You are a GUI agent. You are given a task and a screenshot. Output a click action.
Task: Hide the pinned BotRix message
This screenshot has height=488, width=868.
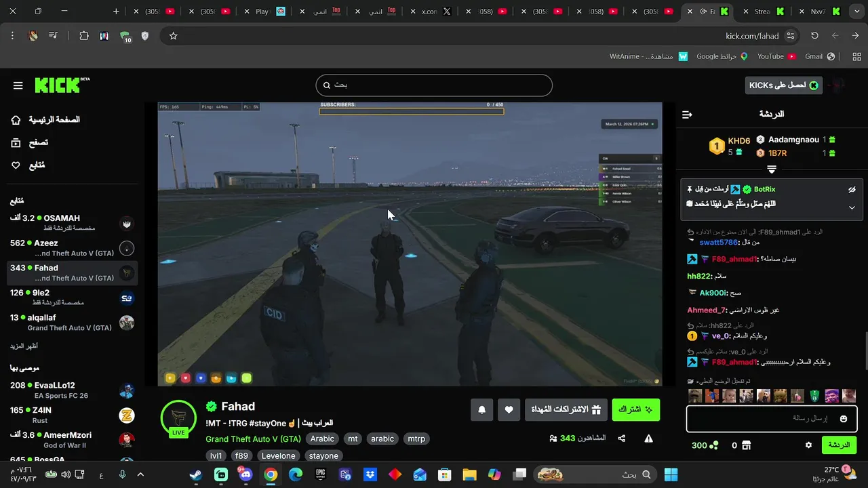[852, 190]
